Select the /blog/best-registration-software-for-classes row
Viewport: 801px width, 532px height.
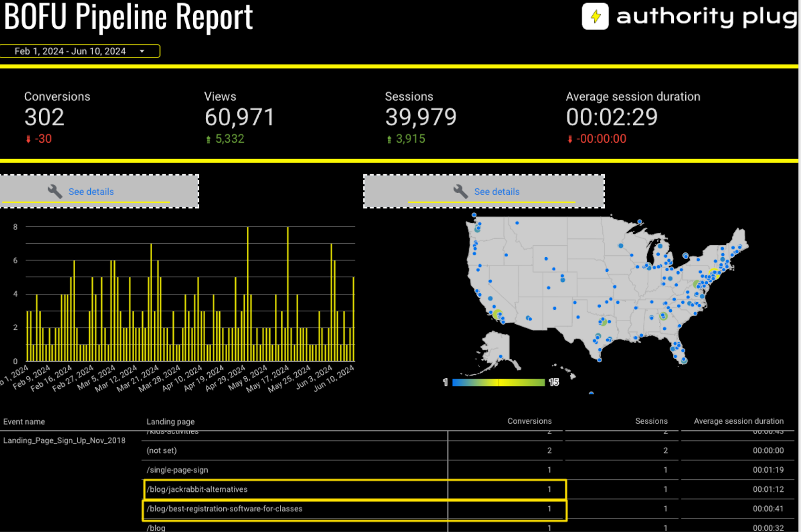coord(224,509)
